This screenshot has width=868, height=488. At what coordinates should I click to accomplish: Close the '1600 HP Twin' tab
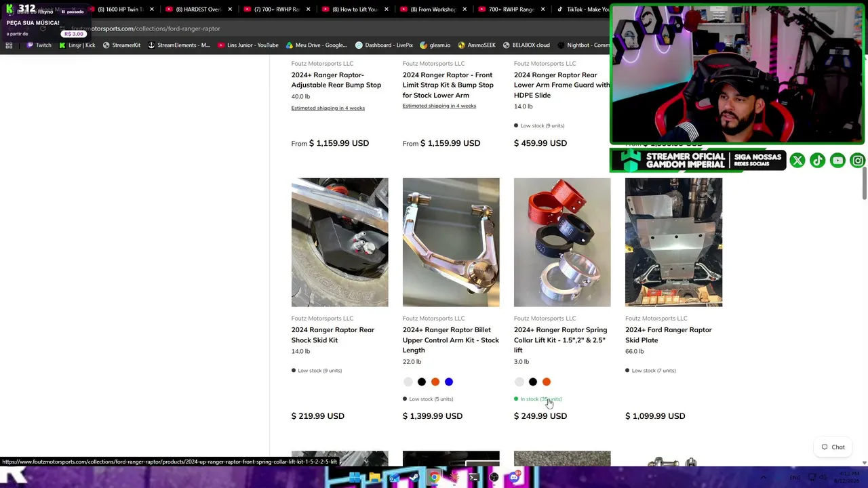151,9
